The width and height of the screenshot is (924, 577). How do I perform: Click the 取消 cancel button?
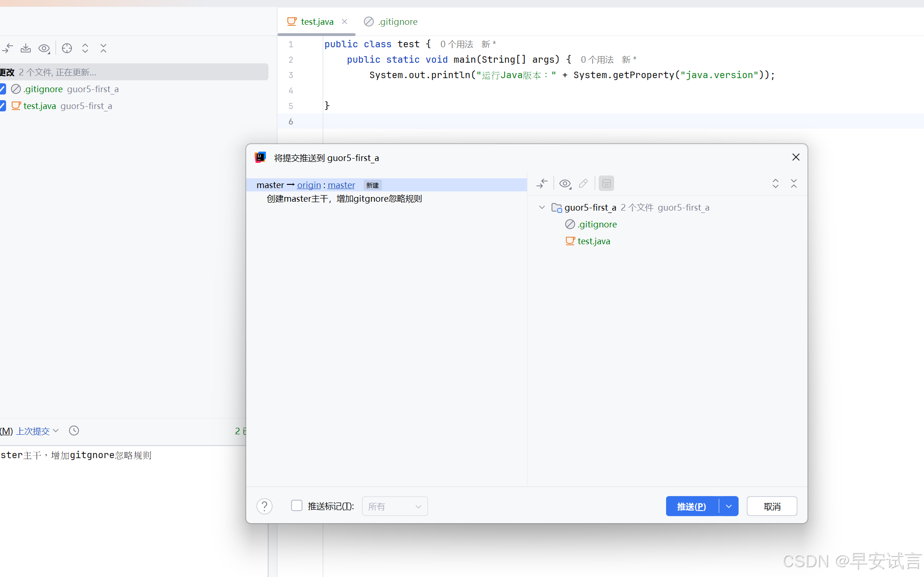click(x=772, y=506)
